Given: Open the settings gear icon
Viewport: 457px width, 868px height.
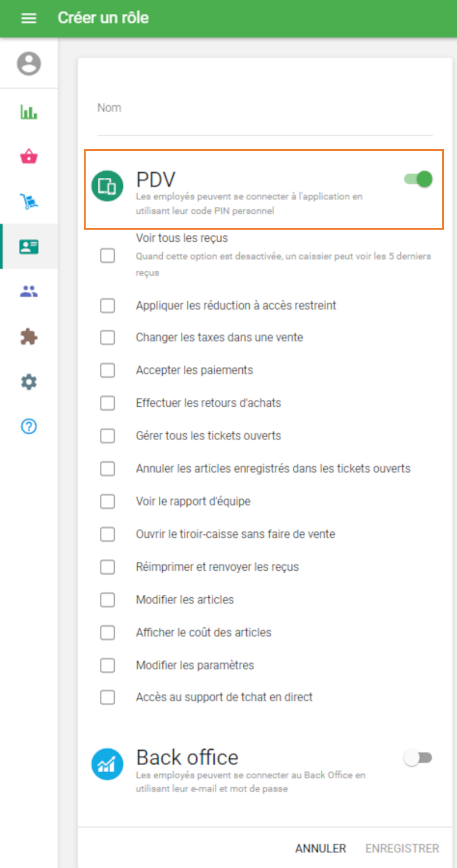Looking at the screenshot, I should (x=29, y=382).
